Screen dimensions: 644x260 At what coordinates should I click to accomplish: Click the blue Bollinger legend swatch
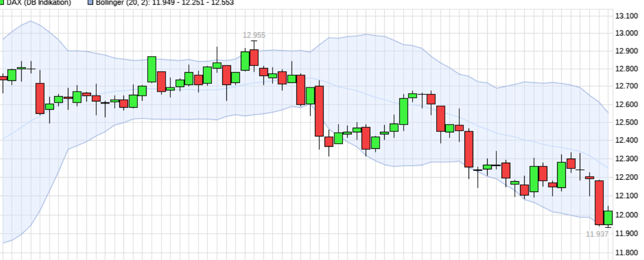tap(92, 3)
